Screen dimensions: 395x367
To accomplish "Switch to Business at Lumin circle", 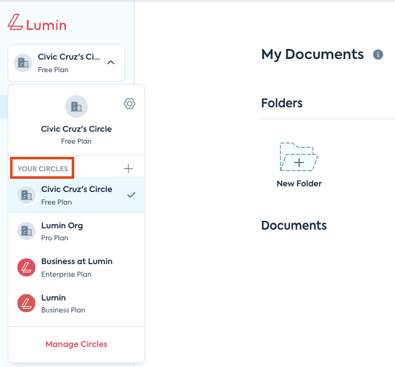I will [x=76, y=267].
